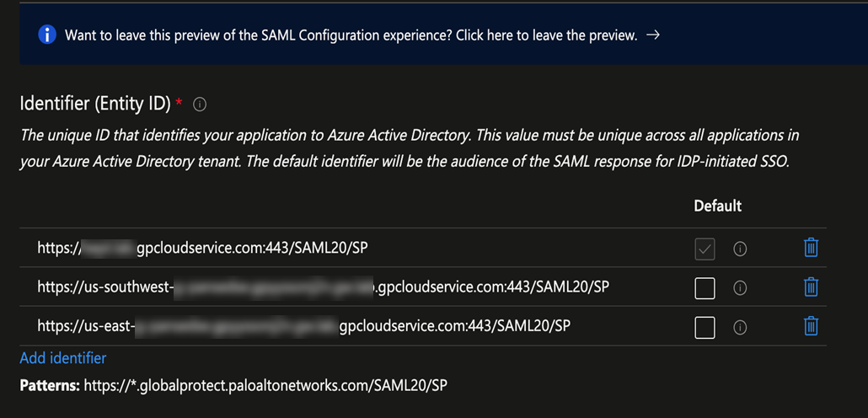Check the Default box for us-east identifier
The image size is (868, 418).
click(x=705, y=327)
